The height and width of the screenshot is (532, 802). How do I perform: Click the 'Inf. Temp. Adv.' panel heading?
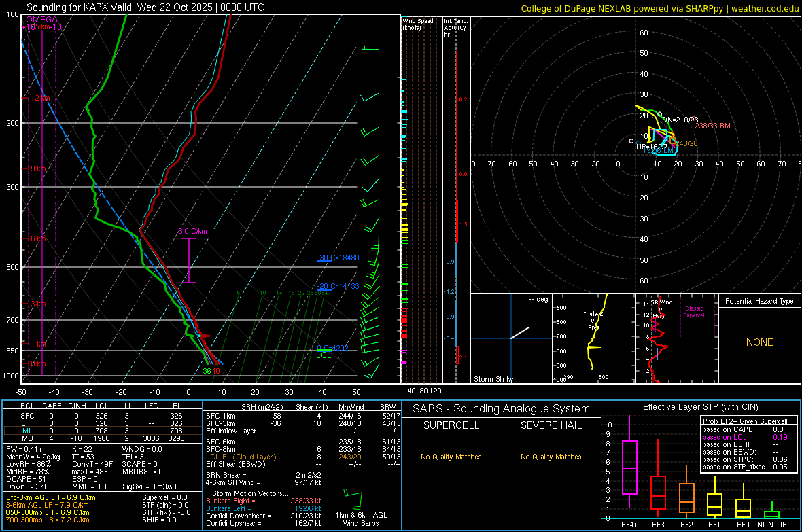click(x=455, y=28)
